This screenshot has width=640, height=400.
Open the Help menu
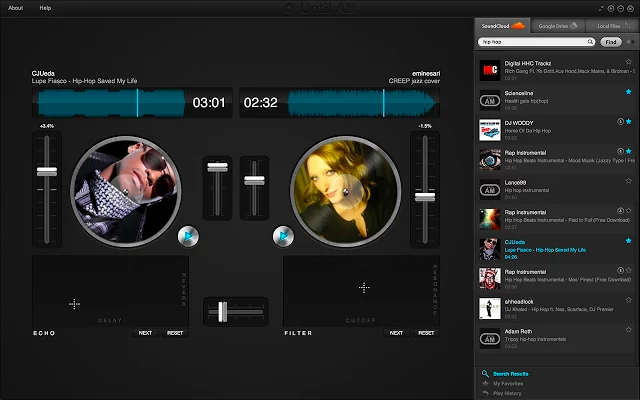[x=45, y=7]
